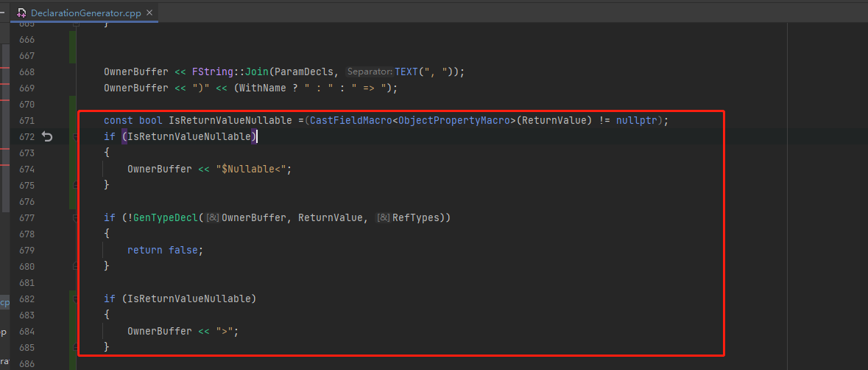Viewport: 868px width, 370px height.
Task: Click 'return false;' on line 679
Action: coord(166,251)
